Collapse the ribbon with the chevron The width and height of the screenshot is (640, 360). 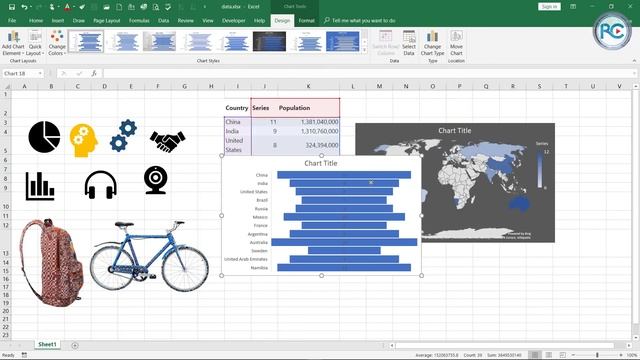click(634, 61)
